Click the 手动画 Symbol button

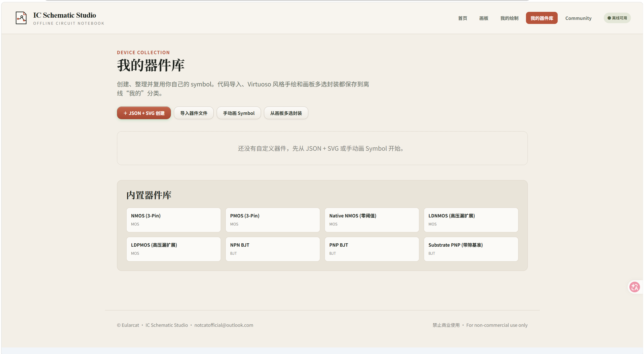tap(239, 113)
